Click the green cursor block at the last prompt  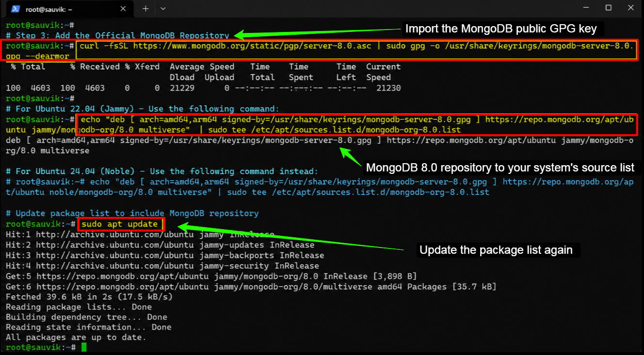click(83, 348)
